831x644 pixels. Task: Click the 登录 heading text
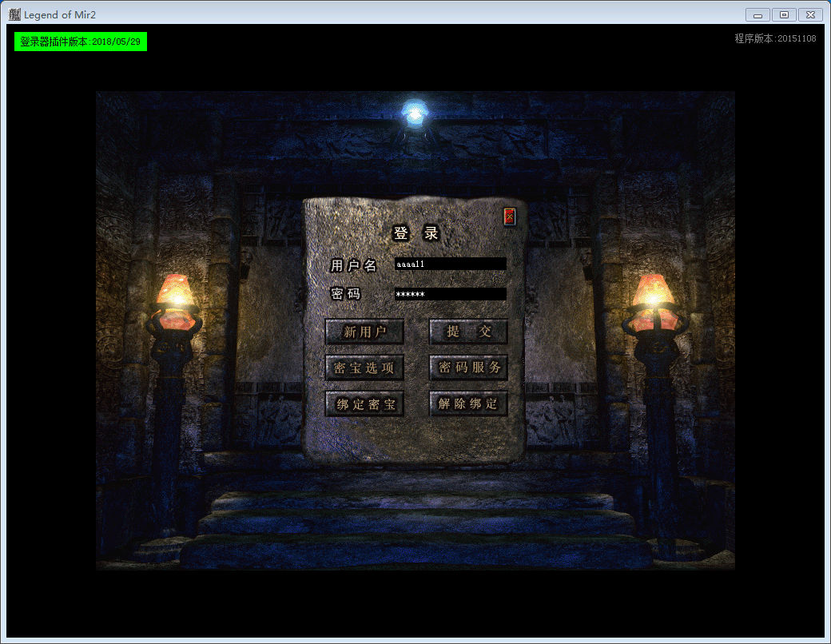pos(415,233)
